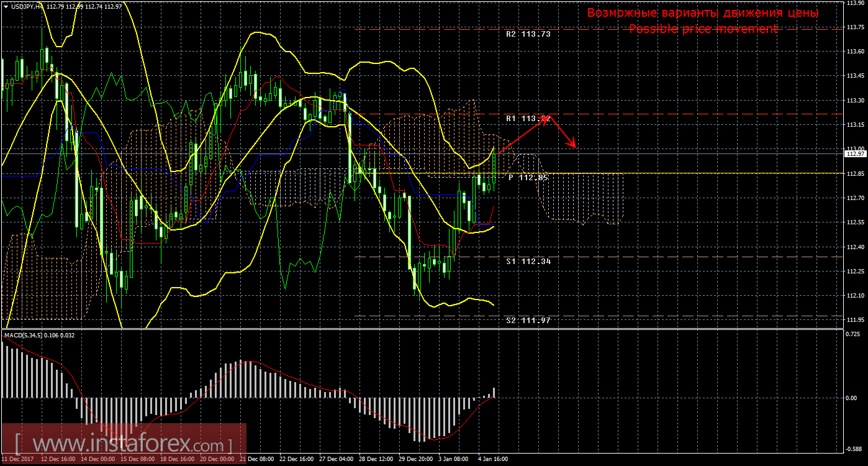Select the S2 111.97 support label

coord(528,321)
